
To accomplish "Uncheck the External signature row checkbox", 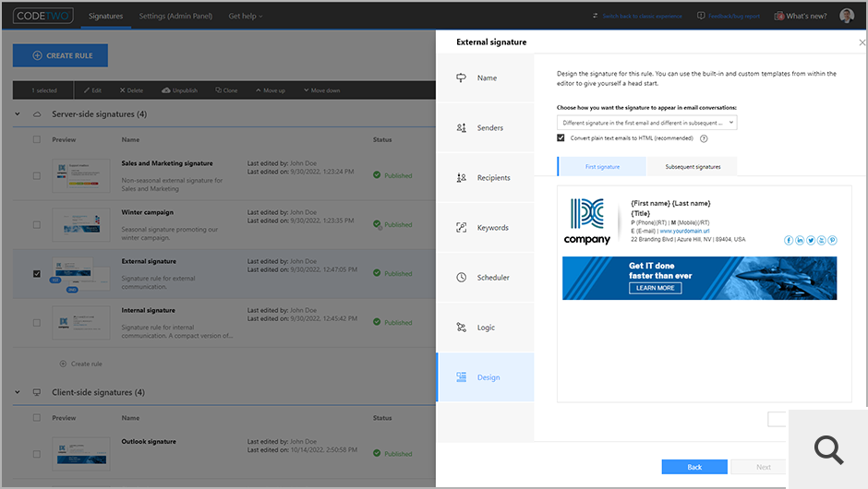I will (x=37, y=273).
